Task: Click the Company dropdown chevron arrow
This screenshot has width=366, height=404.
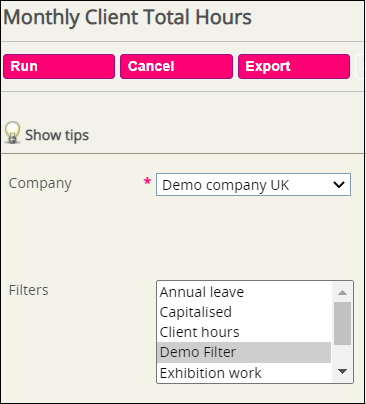Action: click(339, 184)
